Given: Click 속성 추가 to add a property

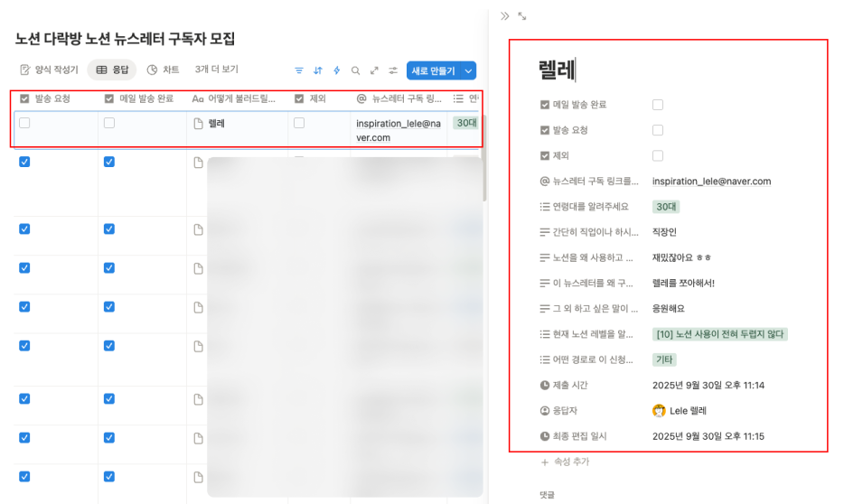Looking at the screenshot, I should click(x=565, y=462).
